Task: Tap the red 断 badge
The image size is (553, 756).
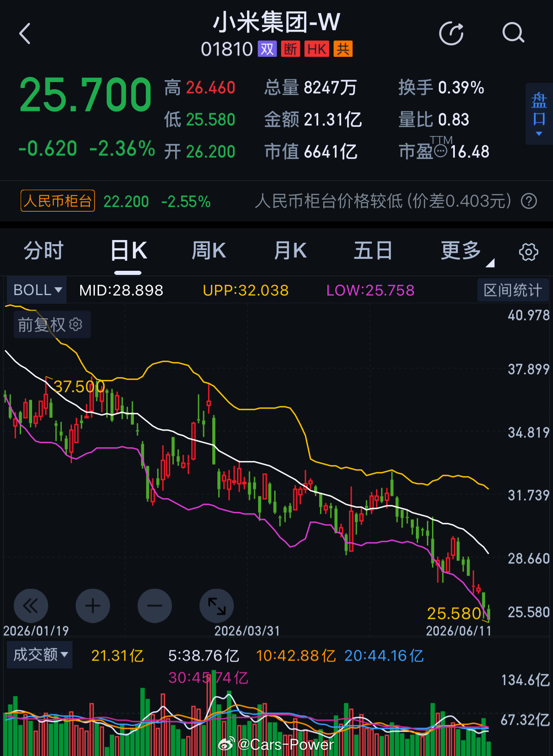Action: click(x=290, y=49)
